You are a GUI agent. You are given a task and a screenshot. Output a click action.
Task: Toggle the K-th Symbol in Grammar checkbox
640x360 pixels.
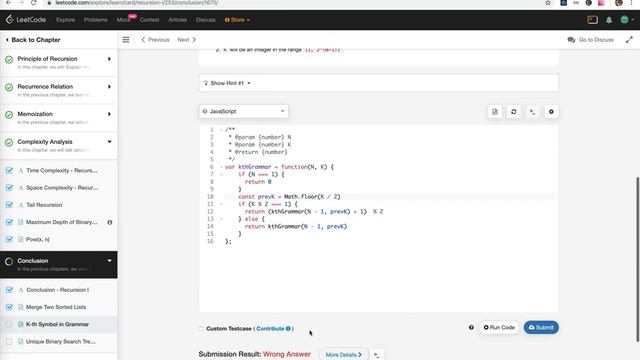tap(9, 324)
